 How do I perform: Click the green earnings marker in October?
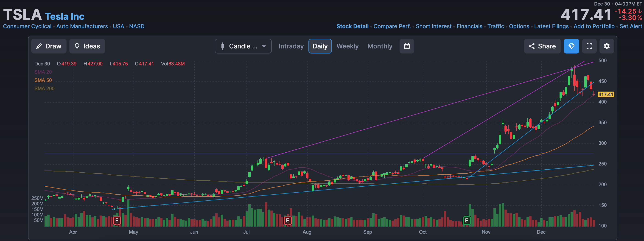click(467, 221)
